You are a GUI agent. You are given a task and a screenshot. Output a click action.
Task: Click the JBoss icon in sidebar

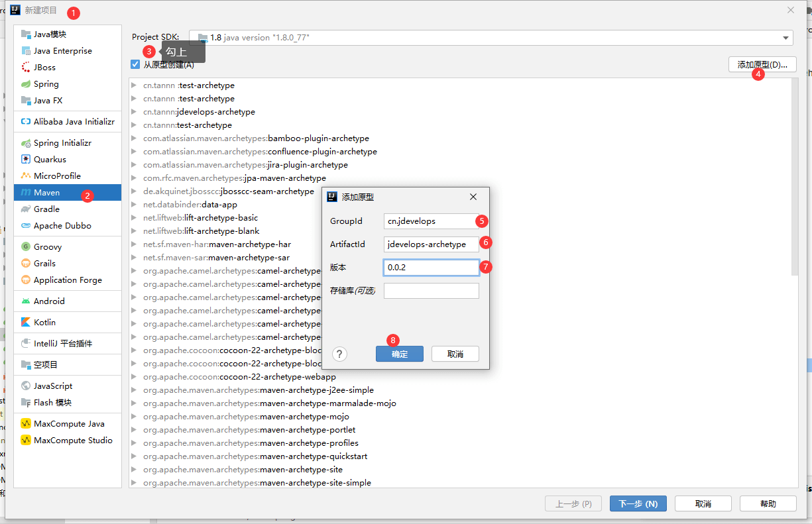tap(26, 68)
